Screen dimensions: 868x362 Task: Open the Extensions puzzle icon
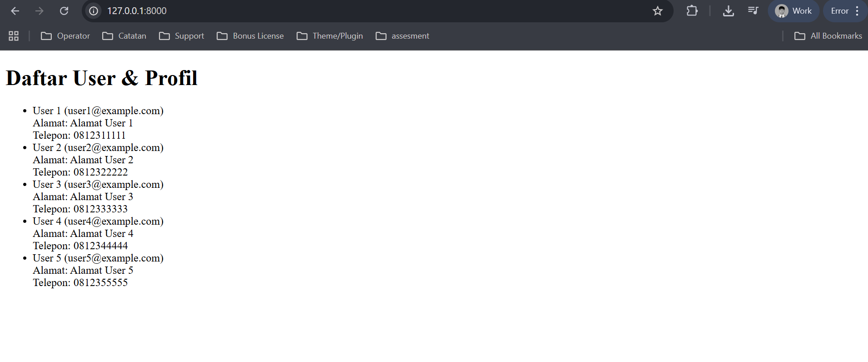click(x=692, y=11)
